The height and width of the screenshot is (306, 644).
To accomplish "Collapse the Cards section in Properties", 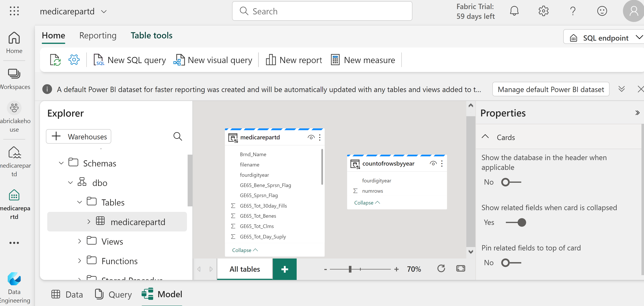I will (x=485, y=137).
